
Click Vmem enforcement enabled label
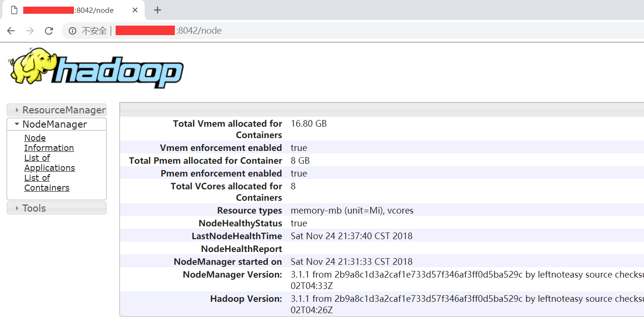point(221,148)
